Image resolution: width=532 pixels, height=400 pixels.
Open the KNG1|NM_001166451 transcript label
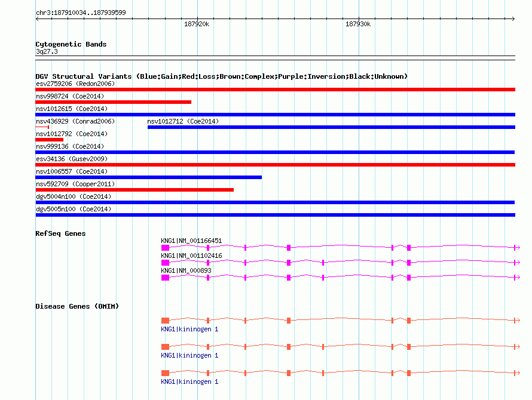coord(191,241)
